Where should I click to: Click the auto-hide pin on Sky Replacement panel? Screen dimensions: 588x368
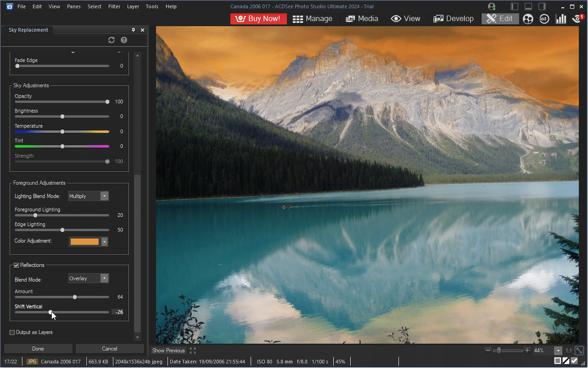click(x=133, y=29)
